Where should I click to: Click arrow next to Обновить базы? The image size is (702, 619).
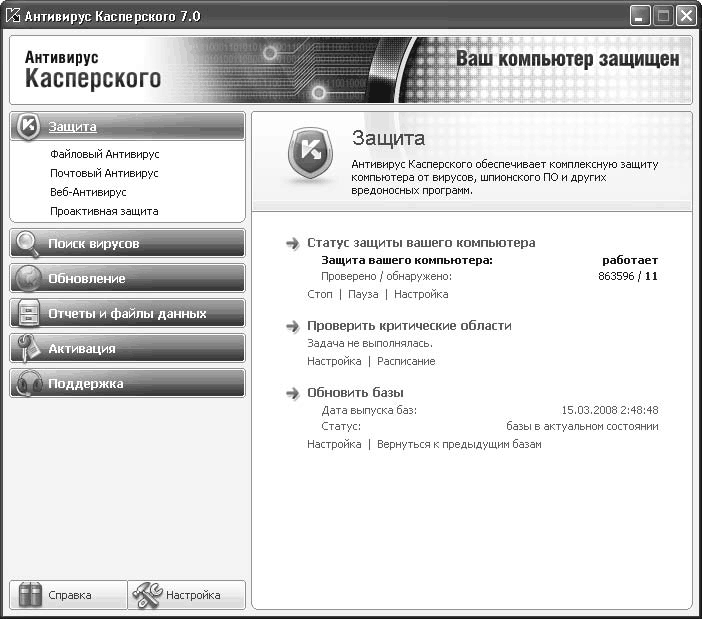[x=292, y=393]
